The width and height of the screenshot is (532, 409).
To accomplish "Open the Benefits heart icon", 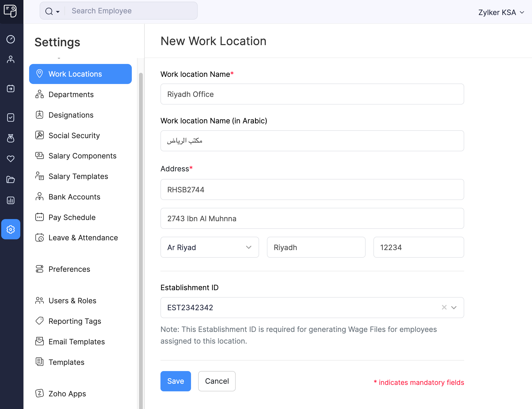I will [x=11, y=159].
